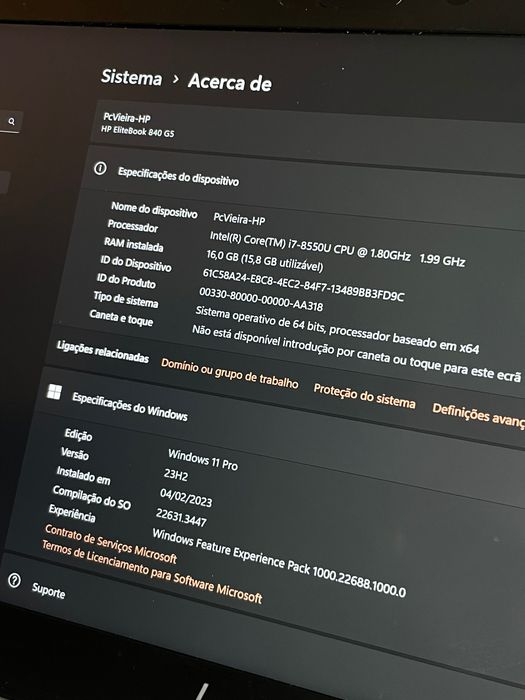525x700 pixels.
Task: Select the ID do Produto label
Action: click(x=126, y=280)
